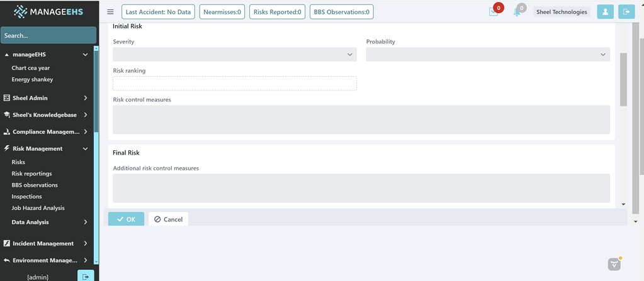Viewport: 644px width, 281px height.
Task: Click the top-right logout icon button
Action: tap(626, 12)
